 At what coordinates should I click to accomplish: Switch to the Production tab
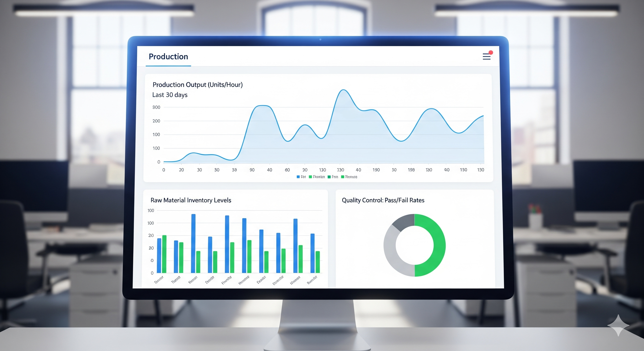coord(168,57)
